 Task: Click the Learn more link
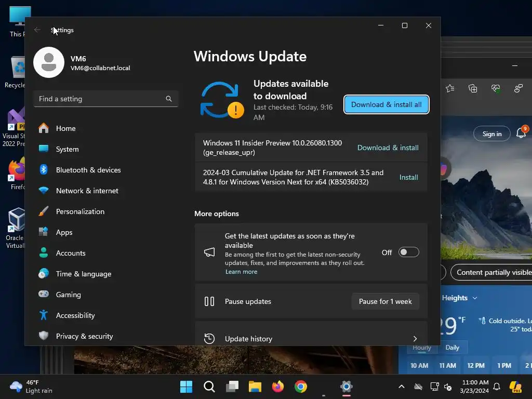pos(241,272)
